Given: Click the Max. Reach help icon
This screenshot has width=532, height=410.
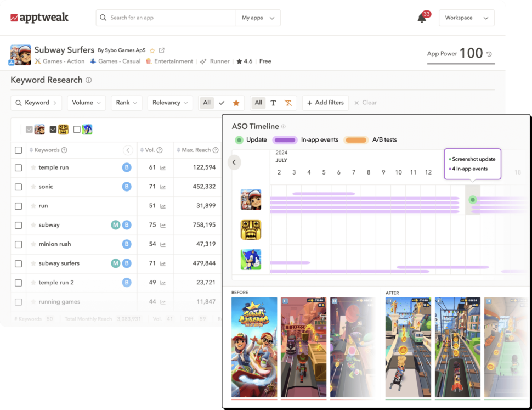Looking at the screenshot, I should coord(216,150).
